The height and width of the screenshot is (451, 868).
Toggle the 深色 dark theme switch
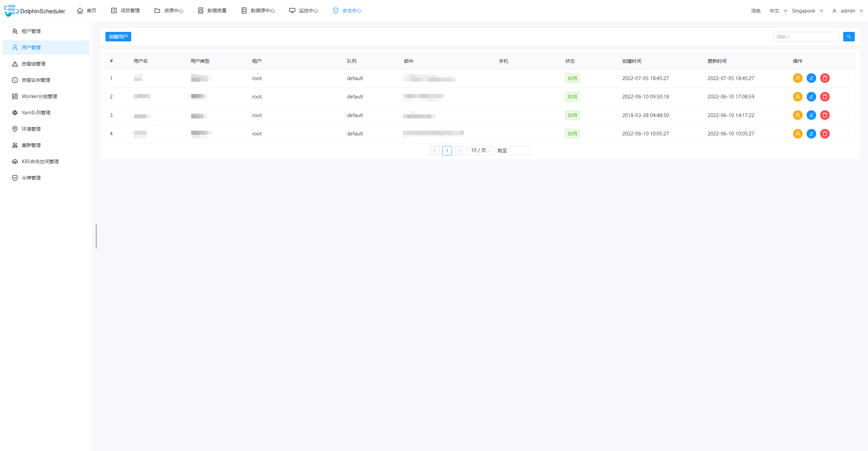pyautogui.click(x=755, y=11)
